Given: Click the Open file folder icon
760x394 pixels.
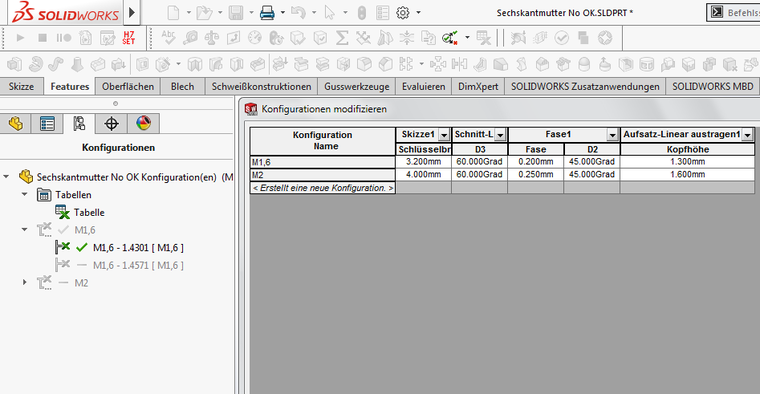Looking at the screenshot, I should [204, 13].
